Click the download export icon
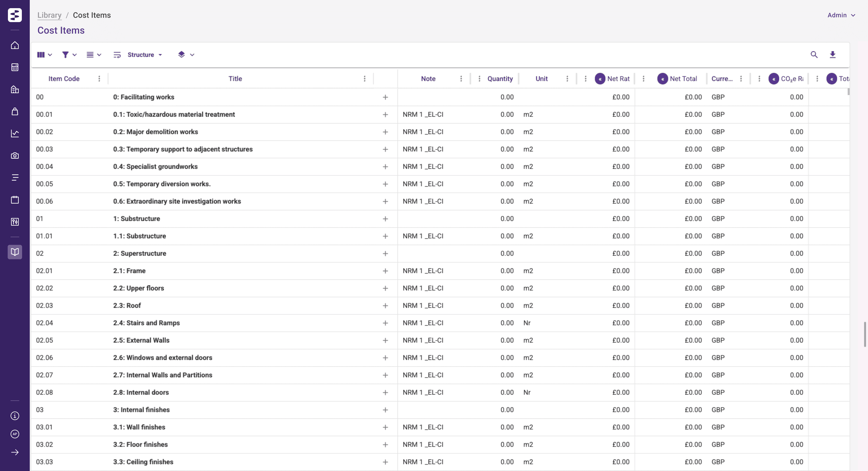Viewport: 868px width, 471px height. tap(832, 54)
